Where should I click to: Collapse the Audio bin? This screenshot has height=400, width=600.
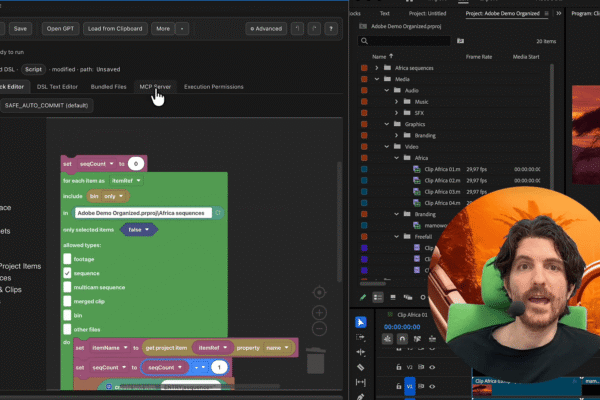(x=387, y=90)
